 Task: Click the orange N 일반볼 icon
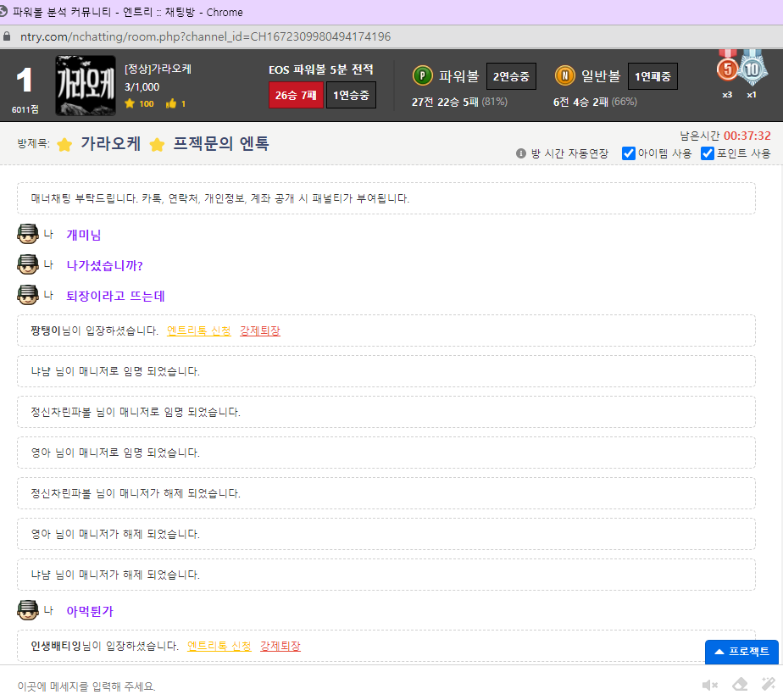pyautogui.click(x=564, y=76)
